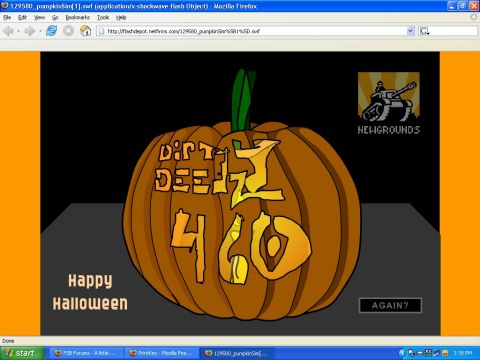
Task: Maximize the Firefox window
Action: click(463, 6)
